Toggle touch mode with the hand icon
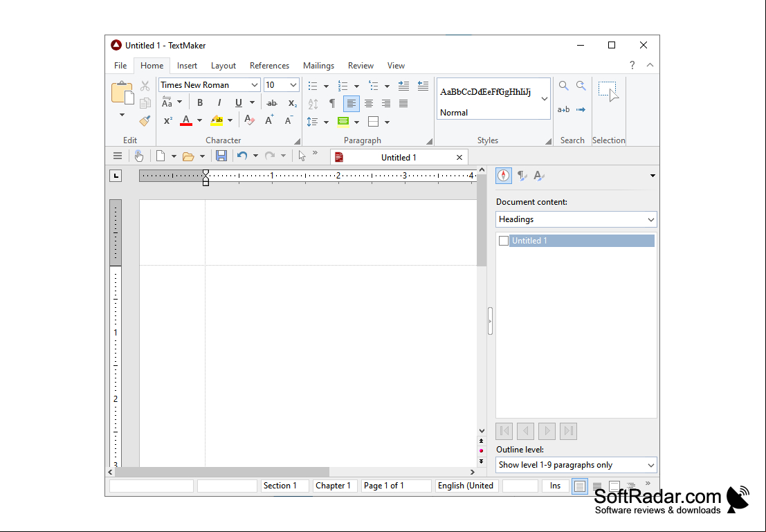This screenshot has height=532, width=766. click(x=139, y=156)
